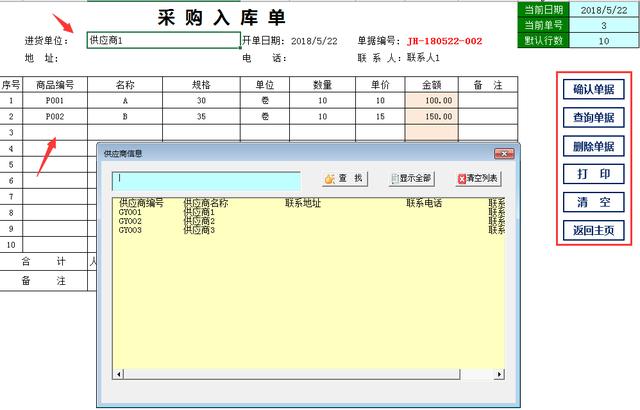Click the 联系地址 column header
This screenshot has height=410, width=640.
pos(303,203)
